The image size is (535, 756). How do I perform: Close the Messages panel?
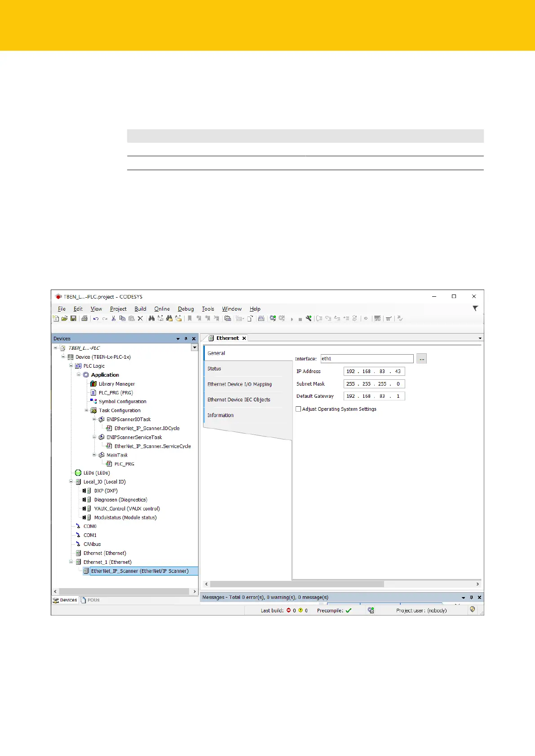pyautogui.click(x=479, y=597)
